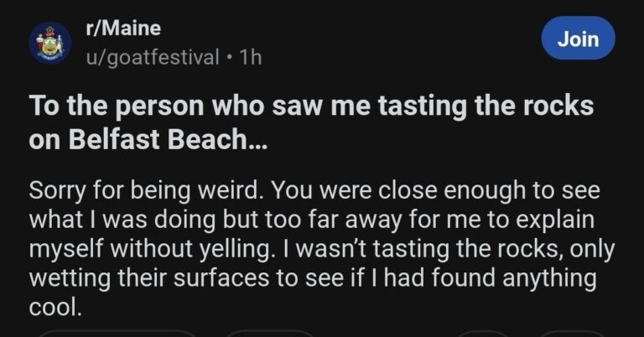
Task: Click the 'on Belfast Beach...' title line
Action: click(148, 139)
